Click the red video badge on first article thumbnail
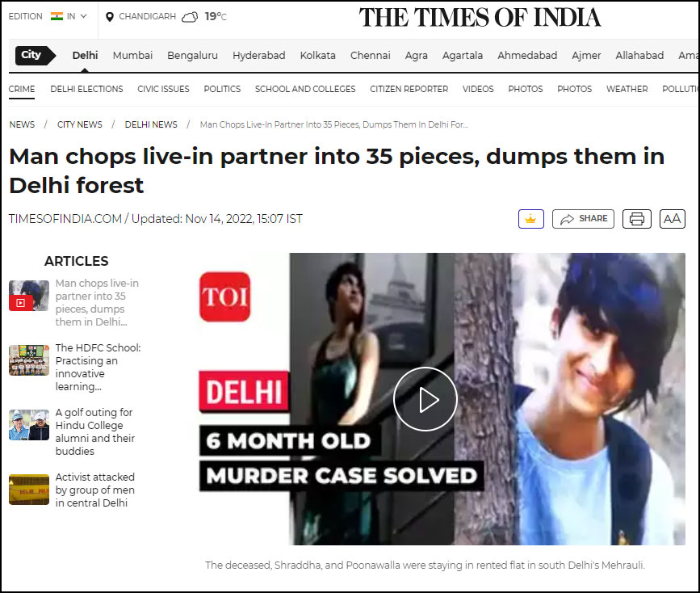The height and width of the screenshot is (593, 700). tap(20, 303)
